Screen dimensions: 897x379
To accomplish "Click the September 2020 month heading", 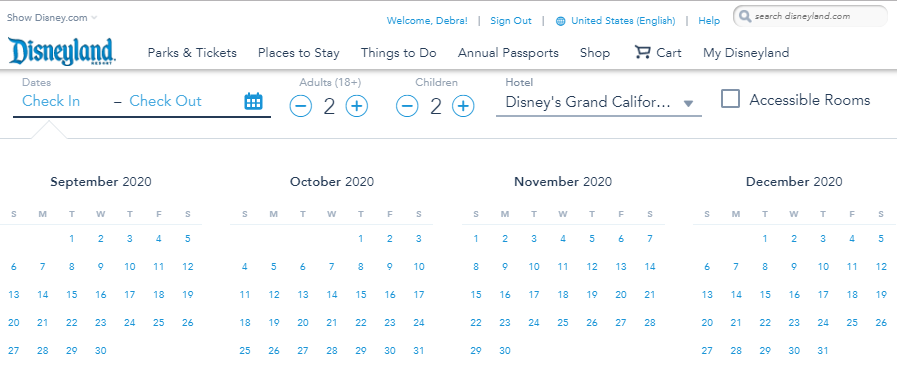I will coord(101,182).
